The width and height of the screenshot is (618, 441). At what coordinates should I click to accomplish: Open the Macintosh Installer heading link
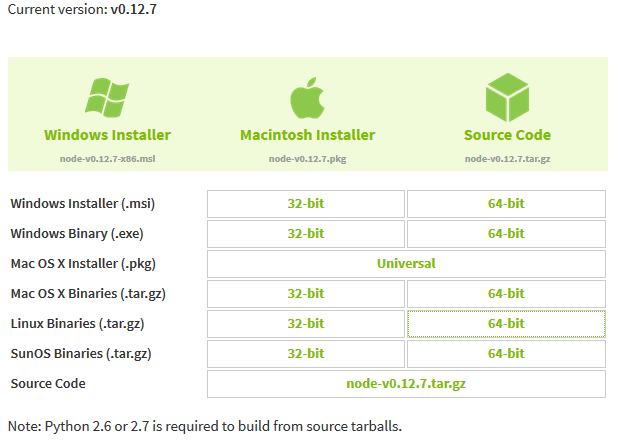coord(307,135)
